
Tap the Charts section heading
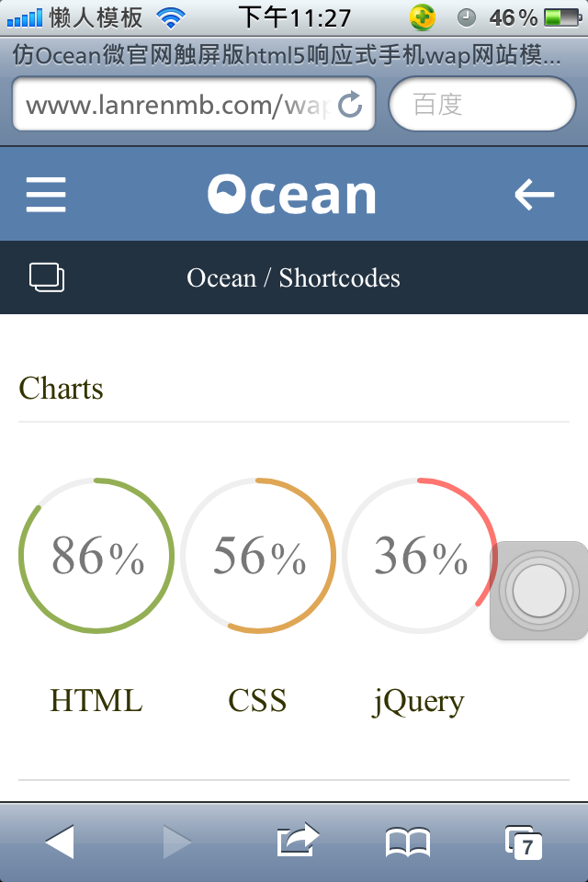[x=62, y=389]
